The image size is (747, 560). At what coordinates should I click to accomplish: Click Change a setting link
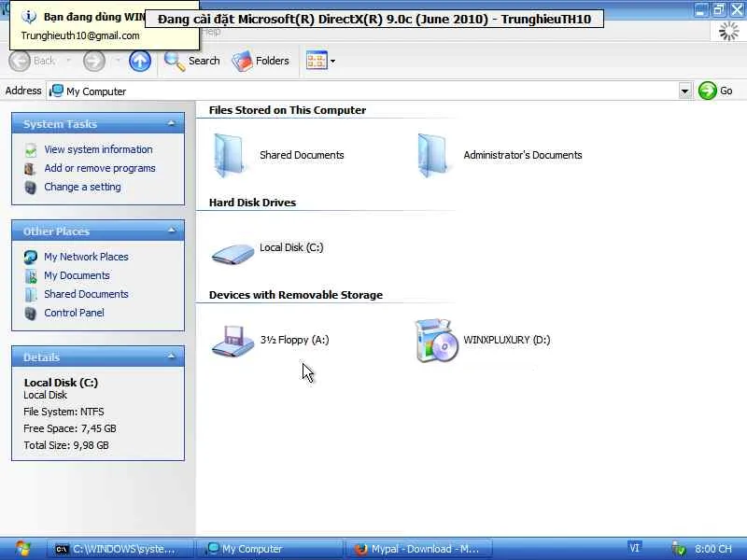pyautogui.click(x=82, y=187)
